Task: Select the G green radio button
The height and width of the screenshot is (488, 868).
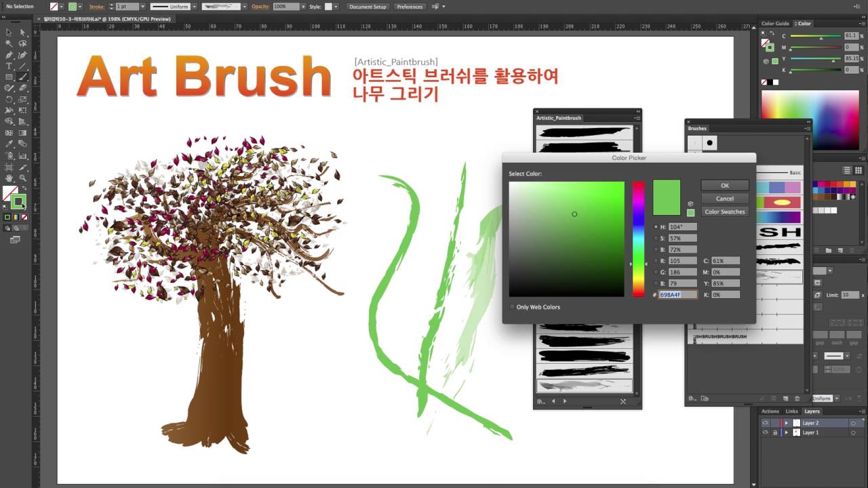Action: point(656,272)
